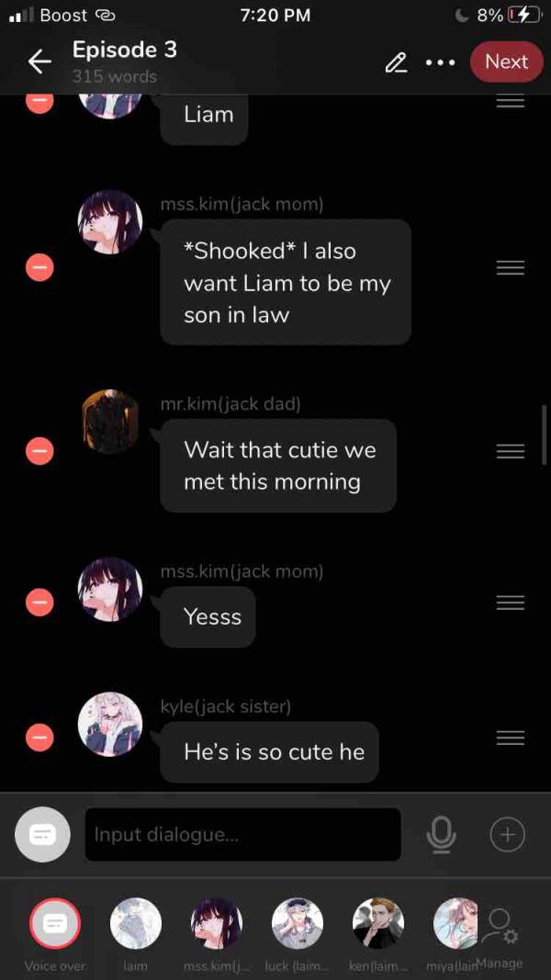
Task: Tap the red Next button
Action: pos(507,62)
